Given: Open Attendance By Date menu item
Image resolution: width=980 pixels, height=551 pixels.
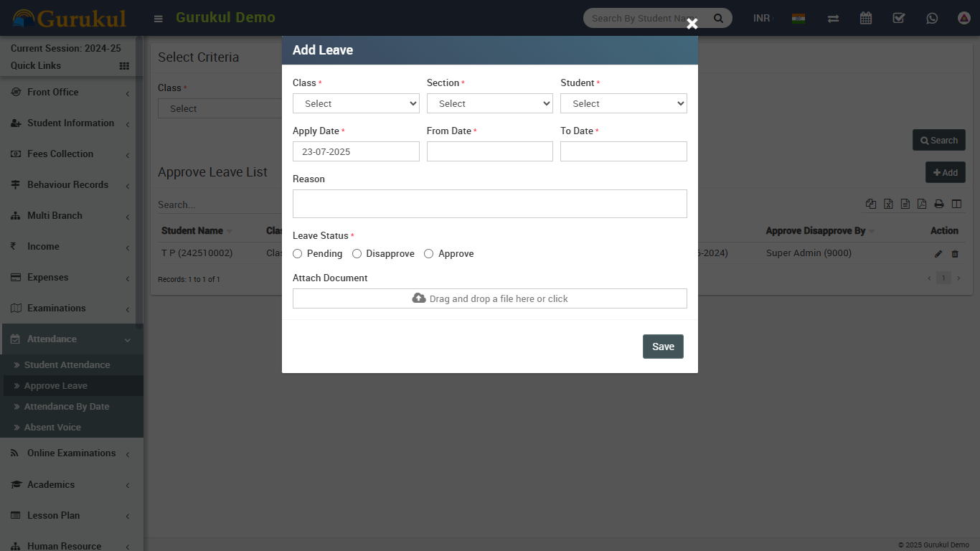Looking at the screenshot, I should pyautogui.click(x=67, y=406).
